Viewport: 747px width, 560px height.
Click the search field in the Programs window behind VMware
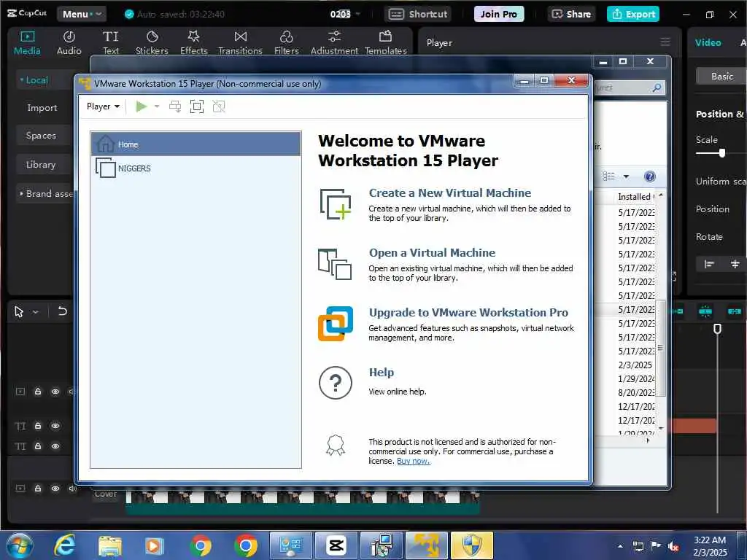pyautogui.click(x=629, y=87)
